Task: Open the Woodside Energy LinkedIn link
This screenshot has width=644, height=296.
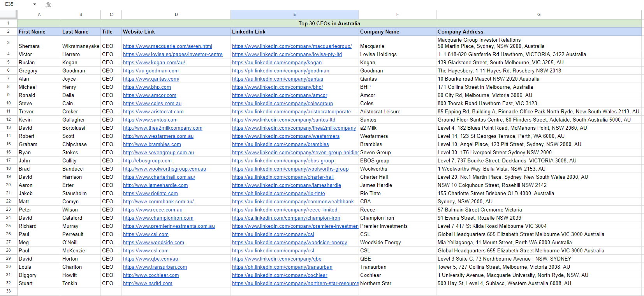Action: (289, 243)
